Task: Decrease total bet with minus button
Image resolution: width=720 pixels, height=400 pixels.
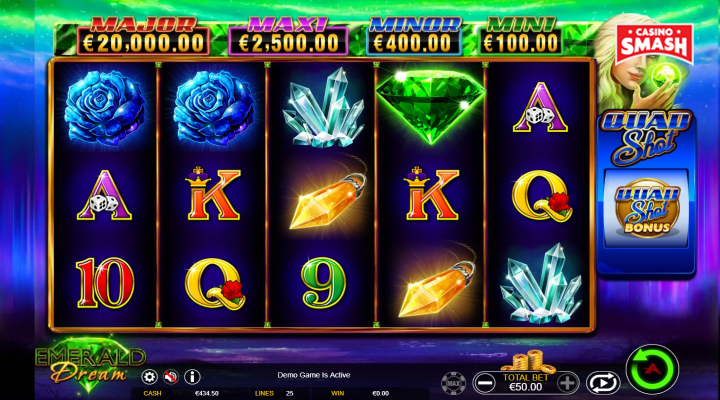Action: [x=484, y=383]
